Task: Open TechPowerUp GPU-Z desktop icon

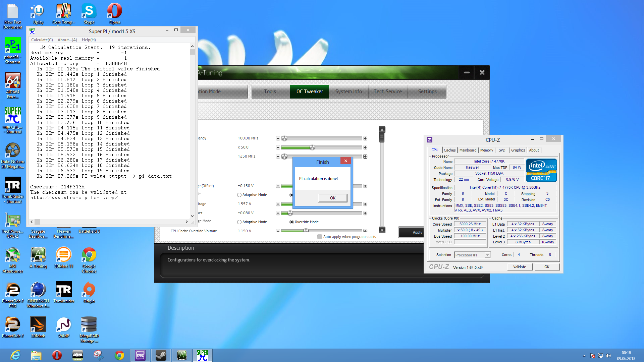Action: click(x=12, y=225)
